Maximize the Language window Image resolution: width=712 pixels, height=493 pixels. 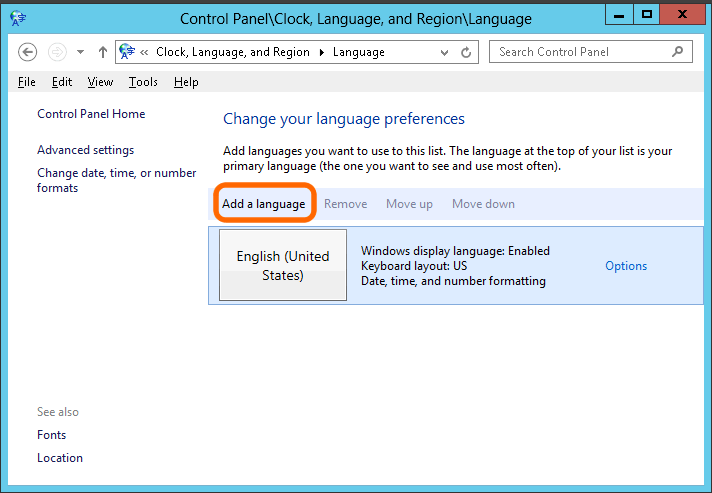tap(646, 15)
